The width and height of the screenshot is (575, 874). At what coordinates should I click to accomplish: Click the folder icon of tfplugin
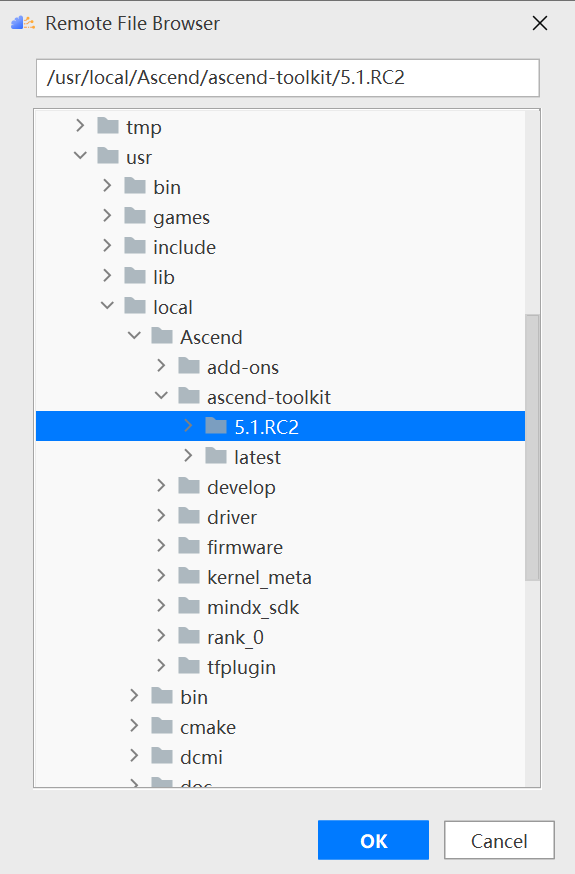(x=189, y=666)
